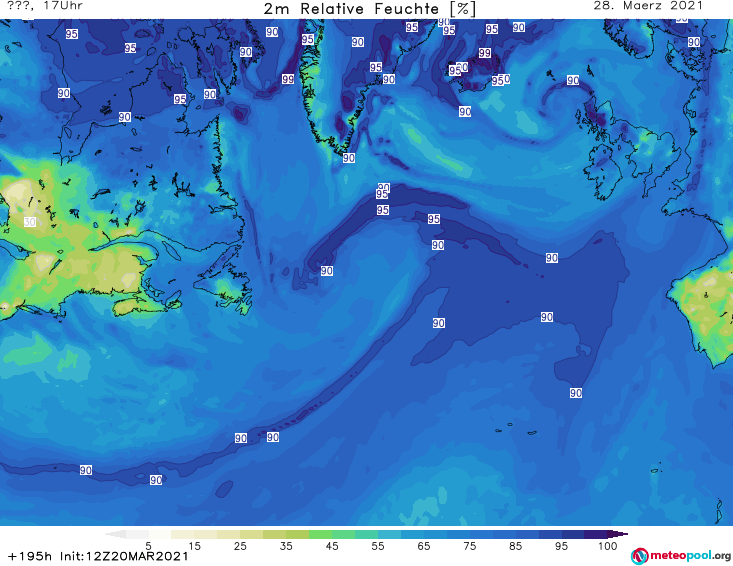Click the '65' label on the color scale
The height and width of the screenshot is (566, 733).
(x=424, y=546)
